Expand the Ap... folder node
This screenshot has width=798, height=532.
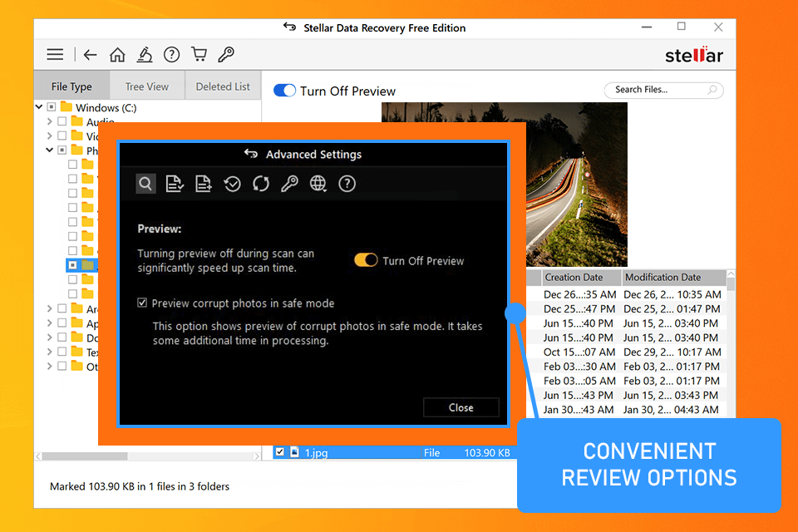click(49, 323)
